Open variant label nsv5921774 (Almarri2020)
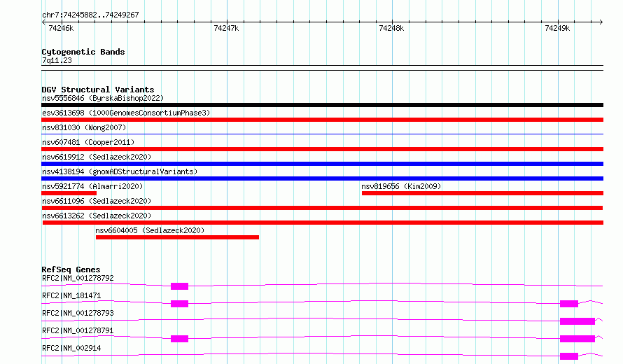This screenshot has width=623, height=364. (92, 186)
